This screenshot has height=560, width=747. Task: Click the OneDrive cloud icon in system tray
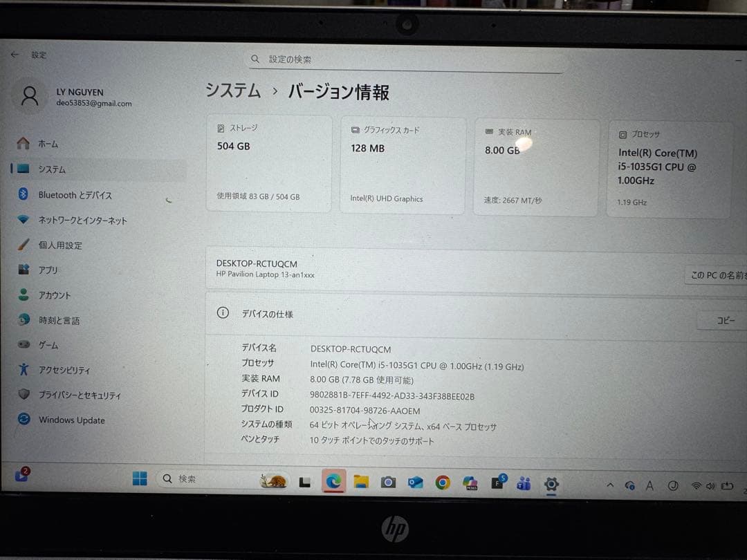(629, 485)
